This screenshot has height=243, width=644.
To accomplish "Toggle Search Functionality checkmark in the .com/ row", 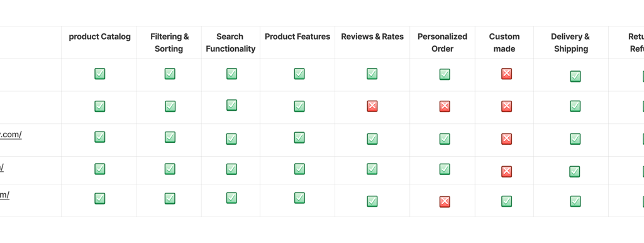I will click(231, 139).
